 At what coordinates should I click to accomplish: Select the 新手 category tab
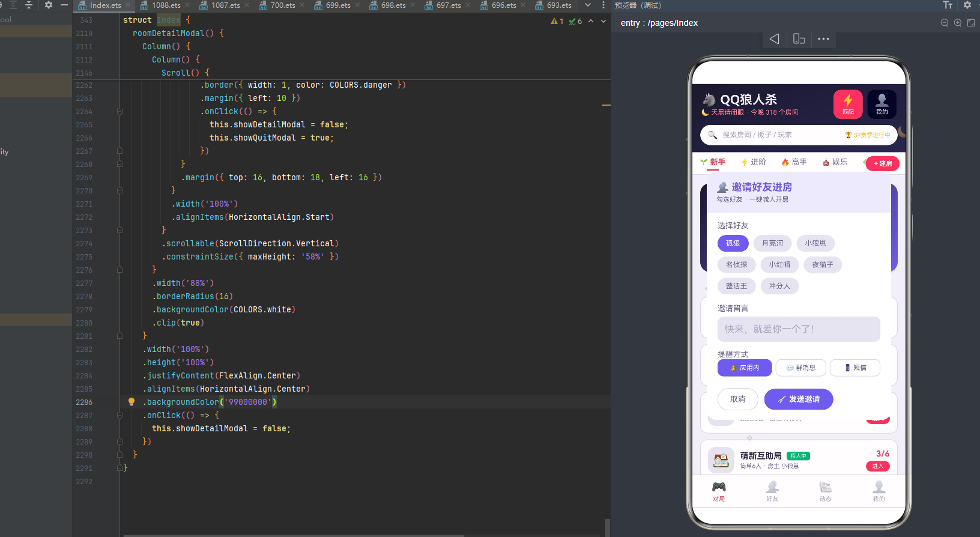point(713,162)
